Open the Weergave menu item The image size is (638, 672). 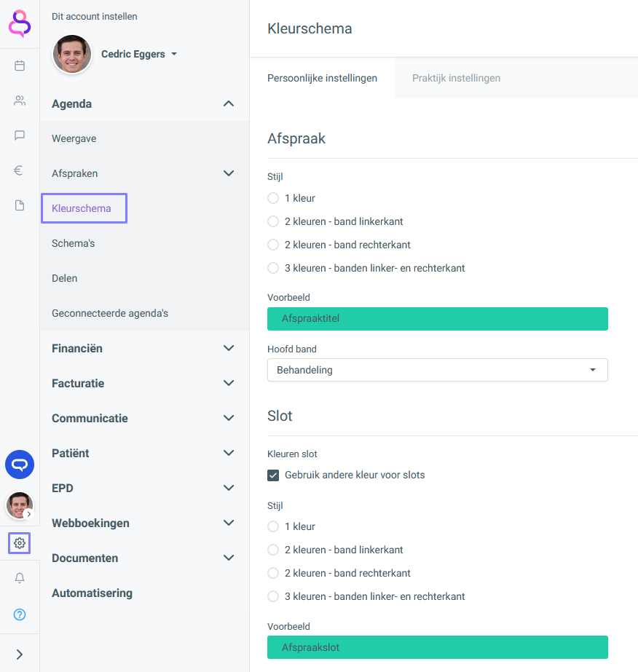(x=74, y=139)
